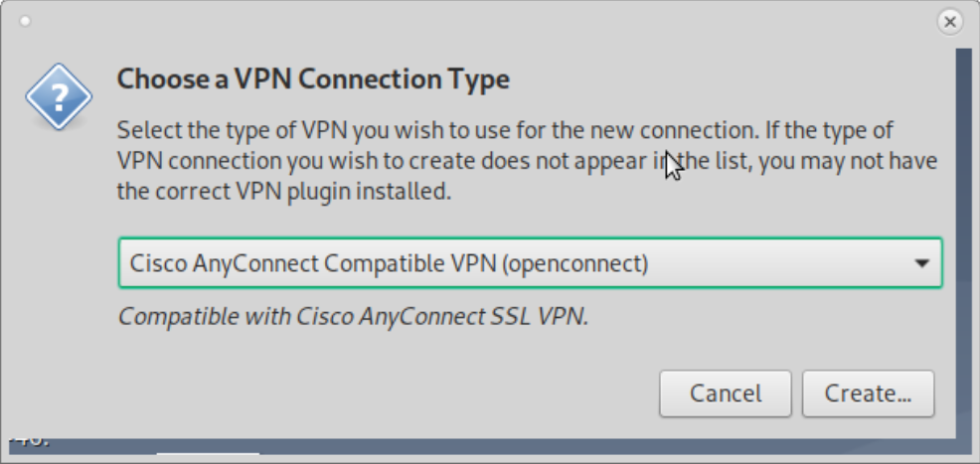This screenshot has width=980, height=464.
Task: Click the Cancel button
Action: point(726,393)
